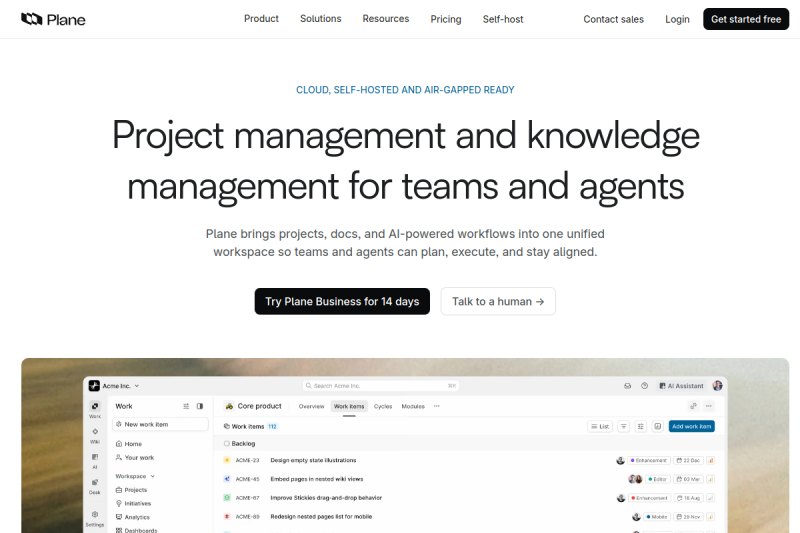Click the priority icon on ACME-67 row

point(710,498)
